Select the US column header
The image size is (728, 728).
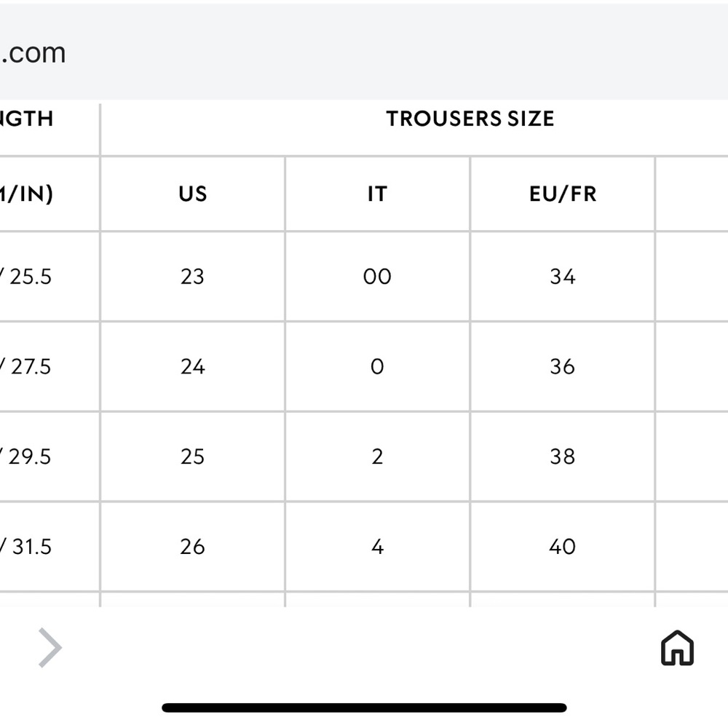pos(193,194)
